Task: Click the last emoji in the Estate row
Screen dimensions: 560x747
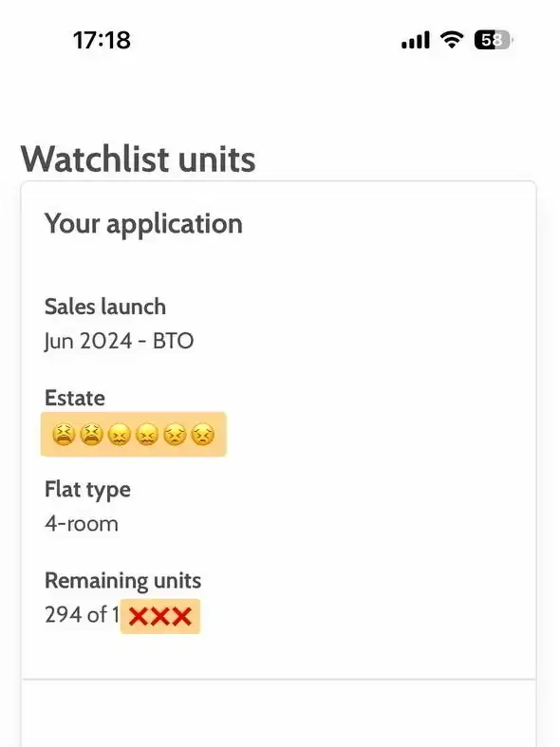Action: click(x=202, y=435)
